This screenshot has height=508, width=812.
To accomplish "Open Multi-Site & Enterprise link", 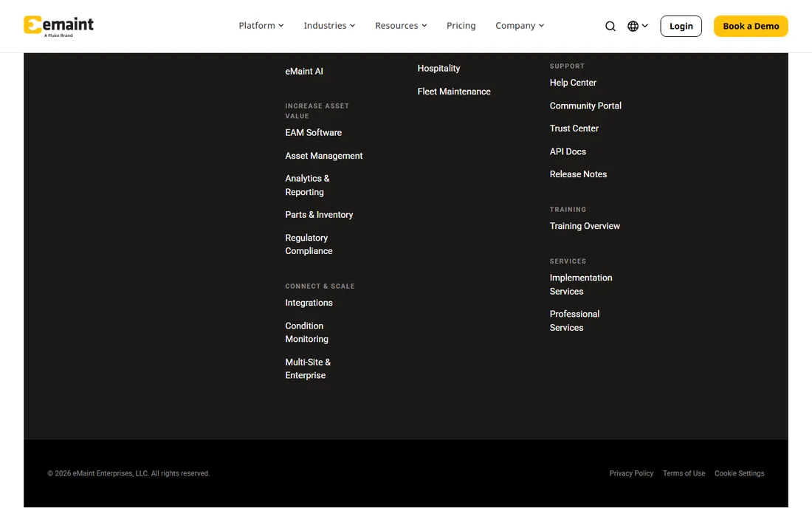I will tap(308, 368).
